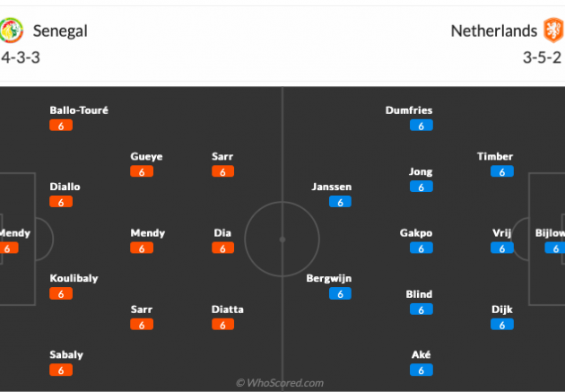Image resolution: width=565 pixels, height=392 pixels.
Task: Click Gakpo's blue rating badge
Action: click(x=422, y=248)
